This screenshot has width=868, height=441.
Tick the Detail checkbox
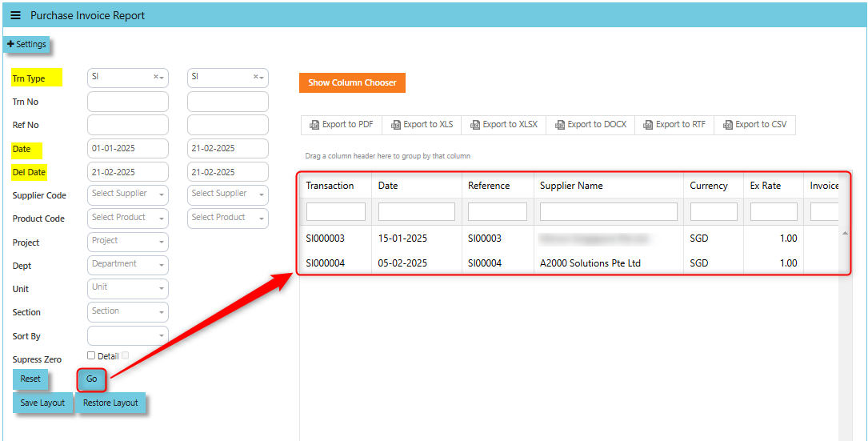coord(125,355)
